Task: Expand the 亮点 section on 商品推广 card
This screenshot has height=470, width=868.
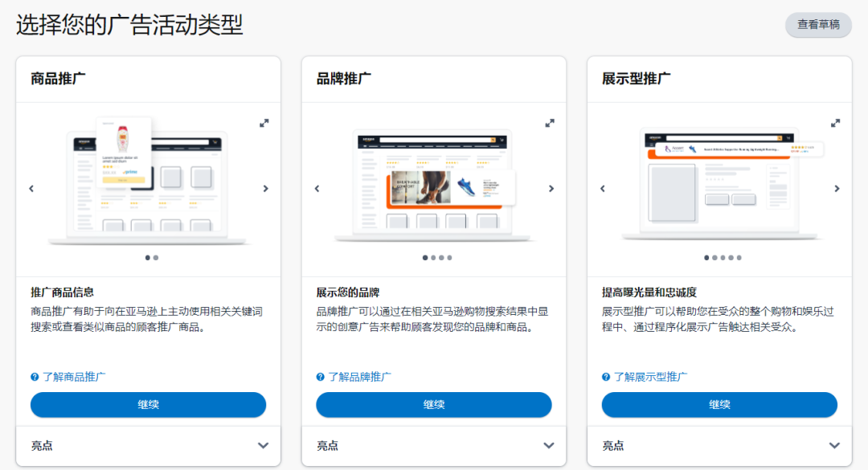Action: (x=264, y=444)
